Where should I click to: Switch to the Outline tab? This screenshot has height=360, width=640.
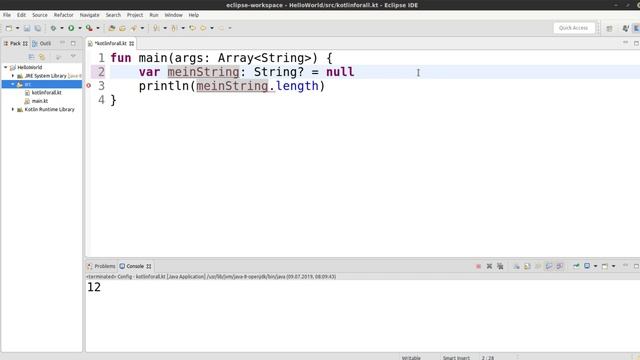[x=42, y=43]
